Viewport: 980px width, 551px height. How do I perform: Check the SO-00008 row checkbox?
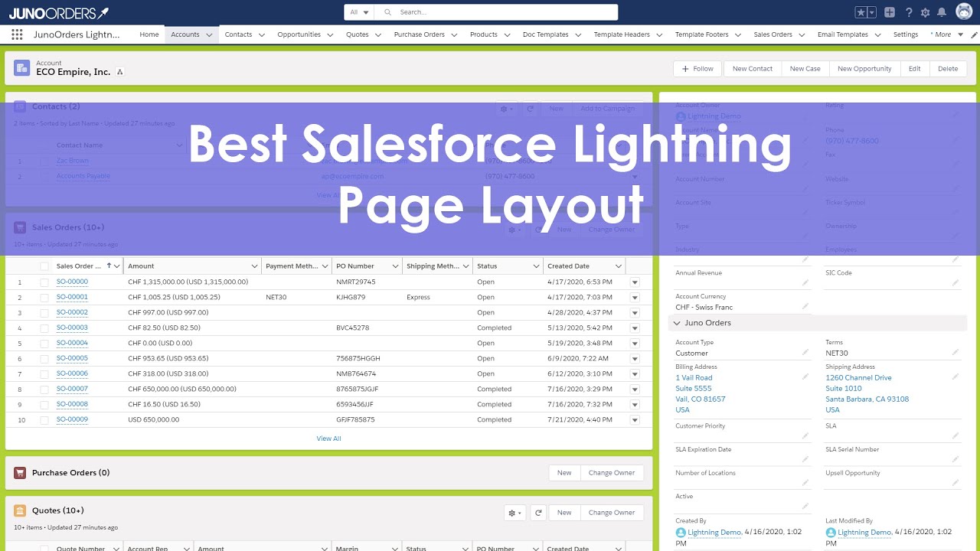[44, 405]
